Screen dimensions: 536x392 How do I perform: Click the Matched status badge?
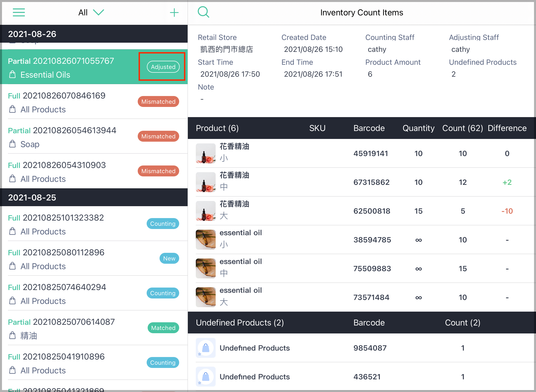[x=163, y=328]
